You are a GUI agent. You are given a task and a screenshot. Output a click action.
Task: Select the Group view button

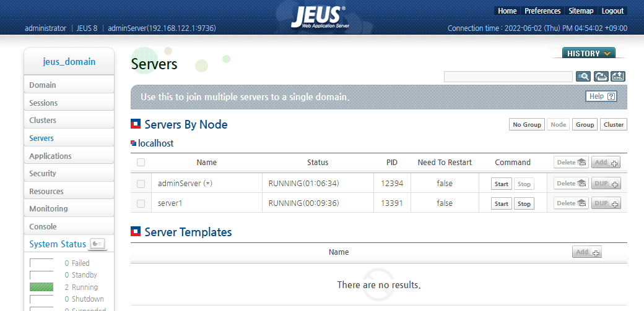tap(585, 125)
